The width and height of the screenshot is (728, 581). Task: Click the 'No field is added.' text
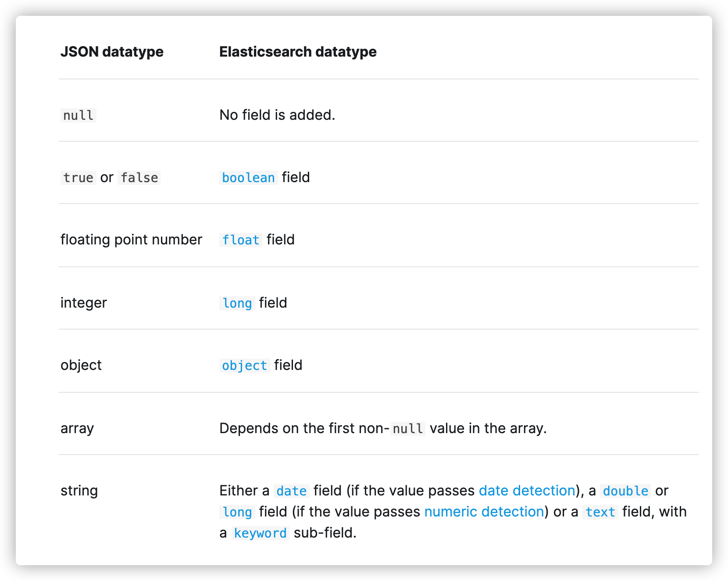(277, 115)
